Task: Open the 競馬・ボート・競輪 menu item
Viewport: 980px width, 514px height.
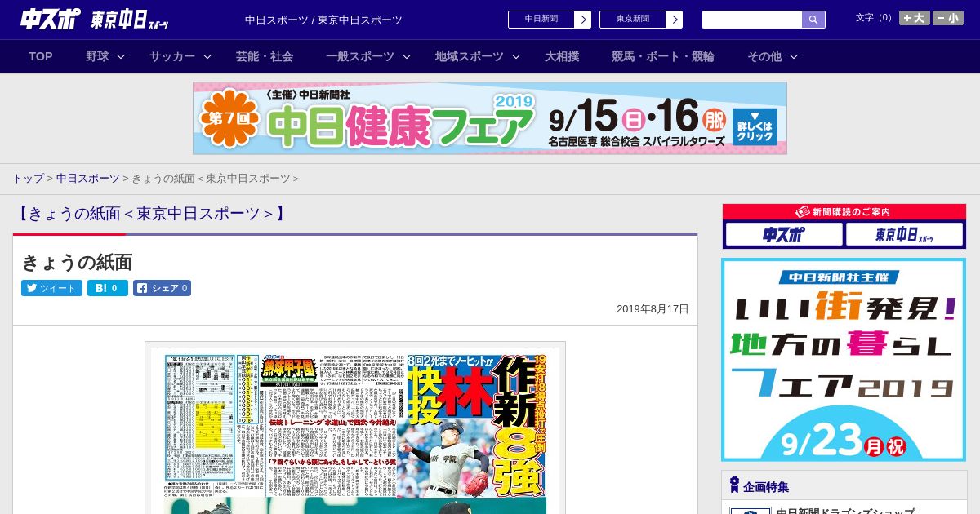Action: [x=663, y=56]
